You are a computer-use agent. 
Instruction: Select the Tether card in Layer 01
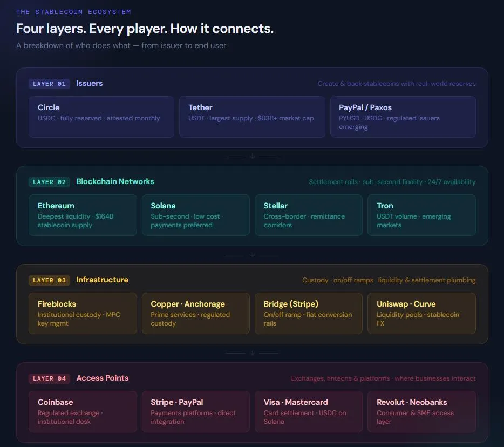coord(252,117)
